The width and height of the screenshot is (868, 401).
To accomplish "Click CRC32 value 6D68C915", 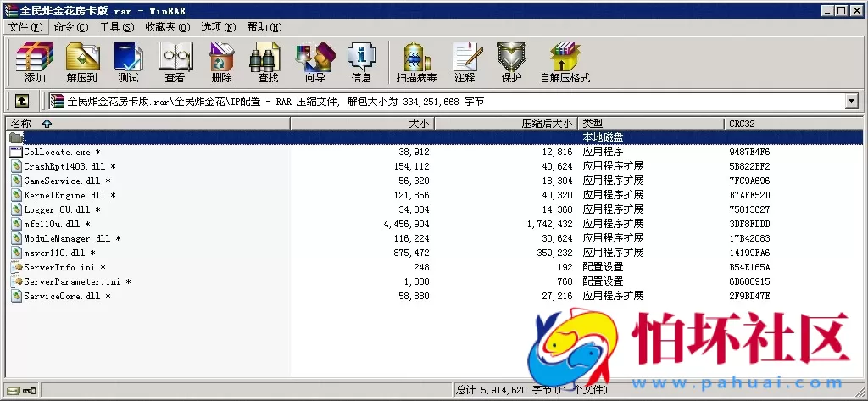I will [749, 281].
